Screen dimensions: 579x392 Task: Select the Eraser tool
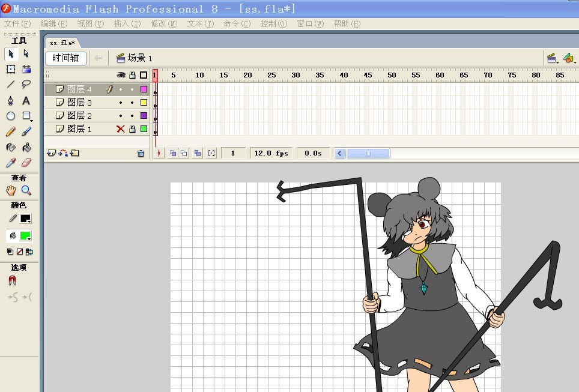point(26,163)
